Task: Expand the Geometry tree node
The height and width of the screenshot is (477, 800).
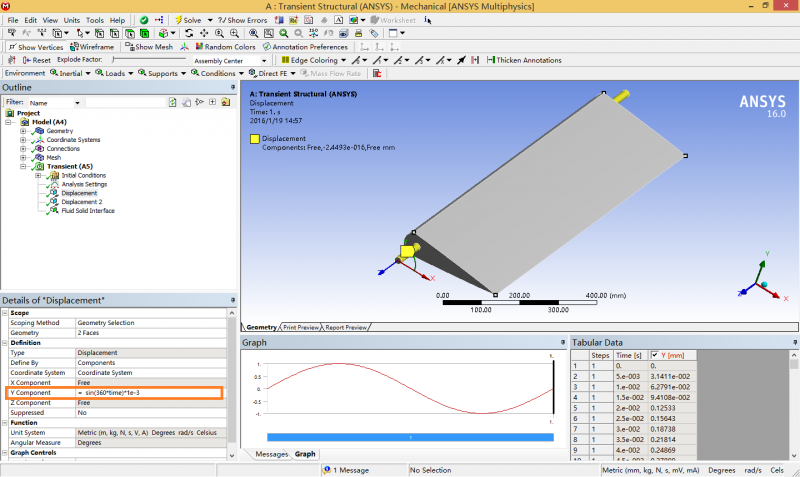Action: [x=23, y=131]
